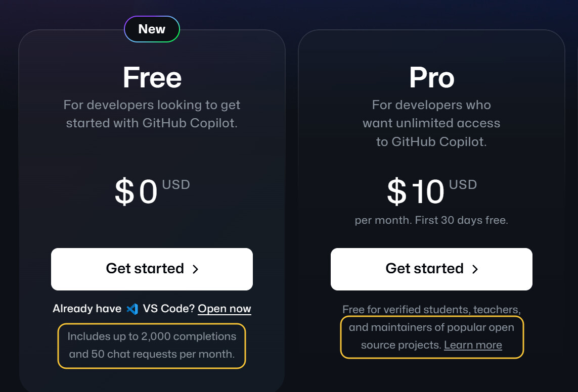Click the Free plan description about getting started
Screen dimensions: 578x392
pos(152,114)
